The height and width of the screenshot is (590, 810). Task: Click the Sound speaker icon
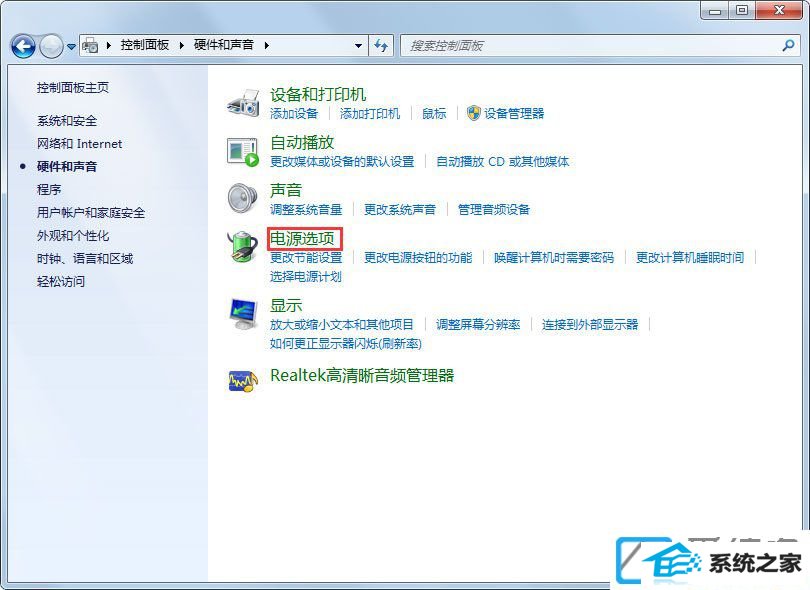pyautogui.click(x=242, y=198)
